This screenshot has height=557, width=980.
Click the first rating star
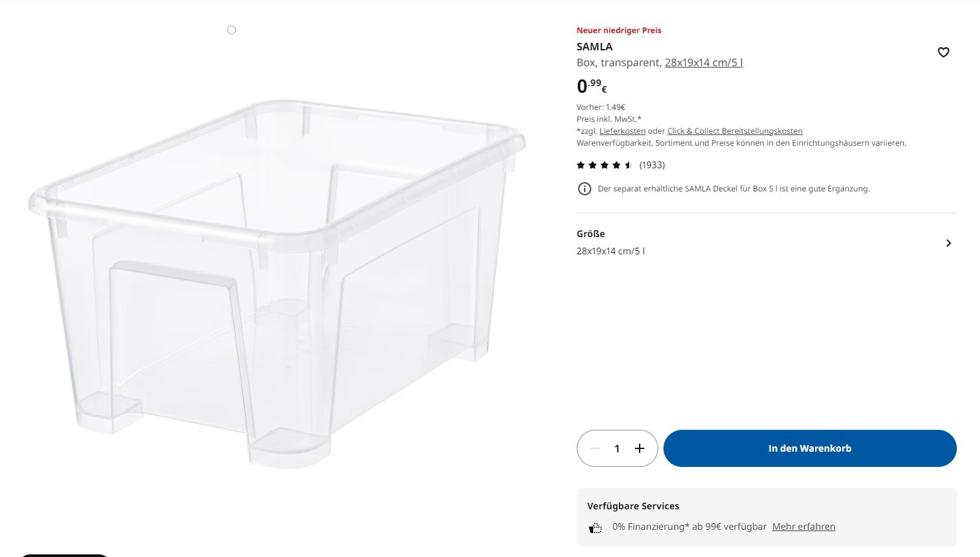click(x=580, y=164)
